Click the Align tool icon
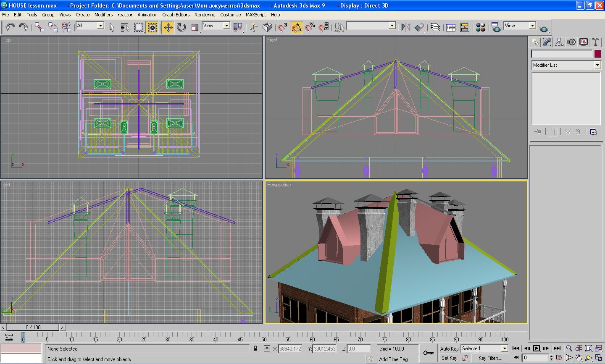Viewport: 605px width, 364px height. point(419,27)
